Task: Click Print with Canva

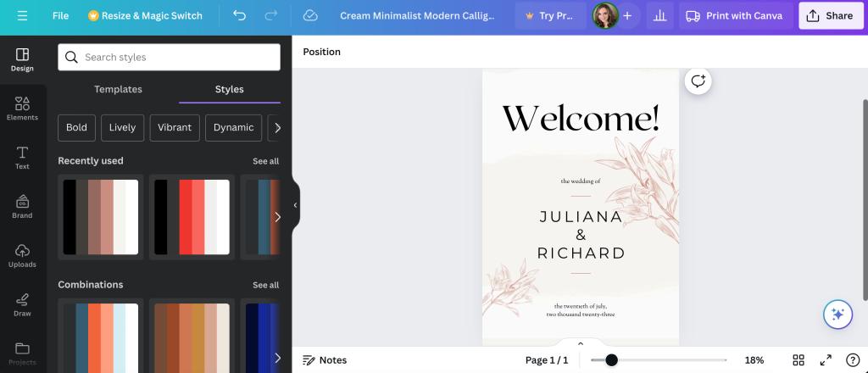Action: coord(735,15)
